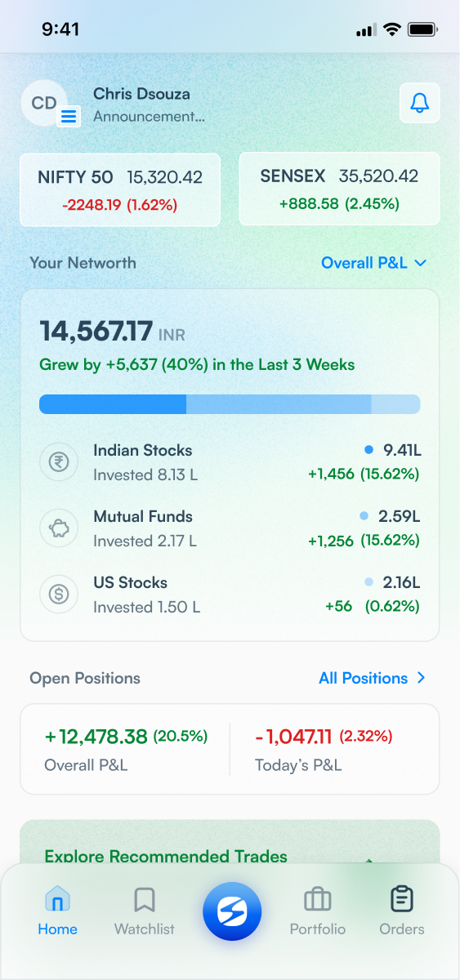Open All Positions chevron link
460x980 pixels.
point(373,678)
